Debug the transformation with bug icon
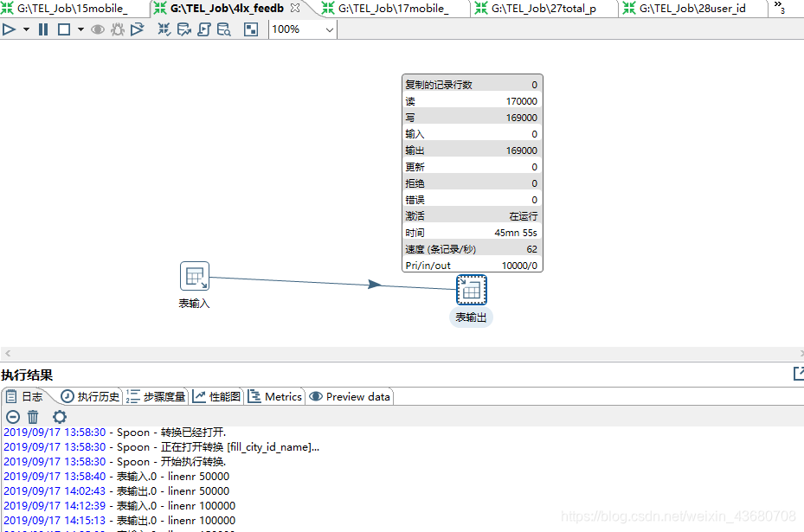This screenshot has height=532, width=804. (118, 29)
